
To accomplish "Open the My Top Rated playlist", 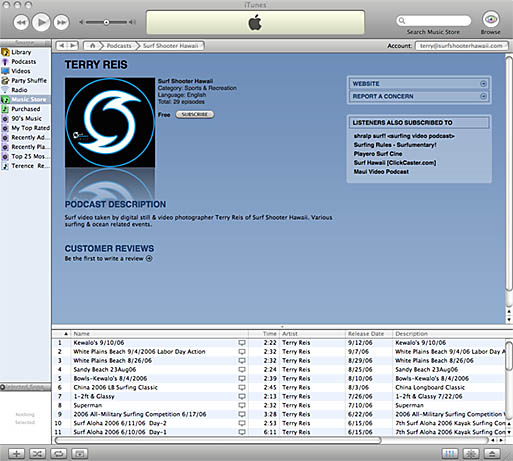I will 25,128.
